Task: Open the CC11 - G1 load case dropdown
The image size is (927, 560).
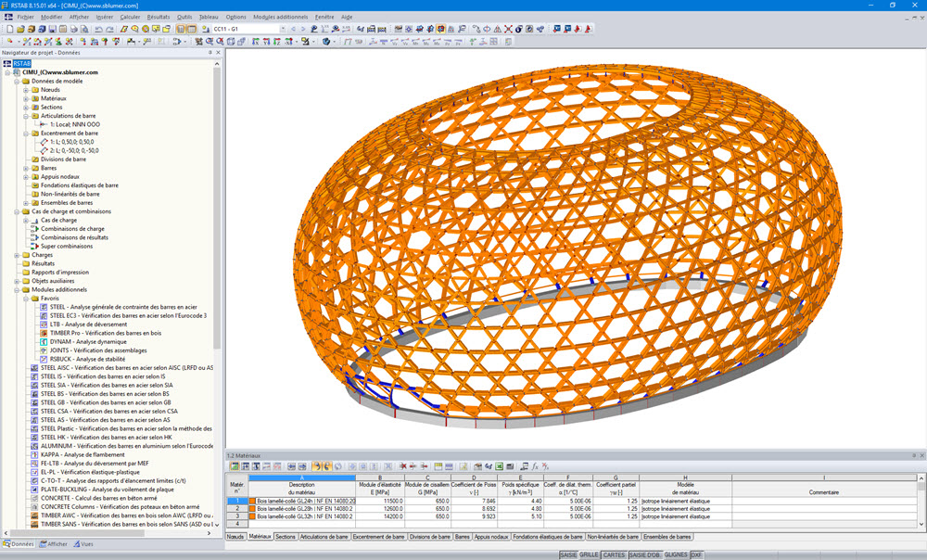Action: click(283, 29)
